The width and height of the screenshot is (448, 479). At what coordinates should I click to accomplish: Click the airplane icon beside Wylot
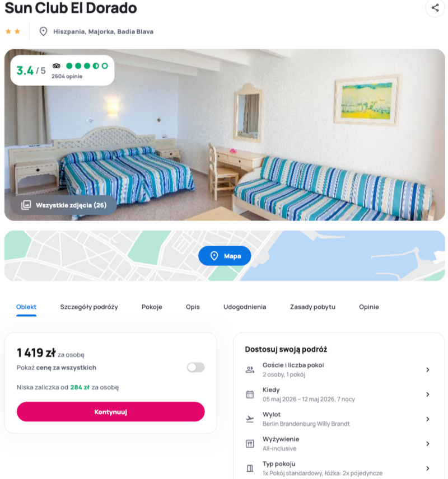pos(250,419)
